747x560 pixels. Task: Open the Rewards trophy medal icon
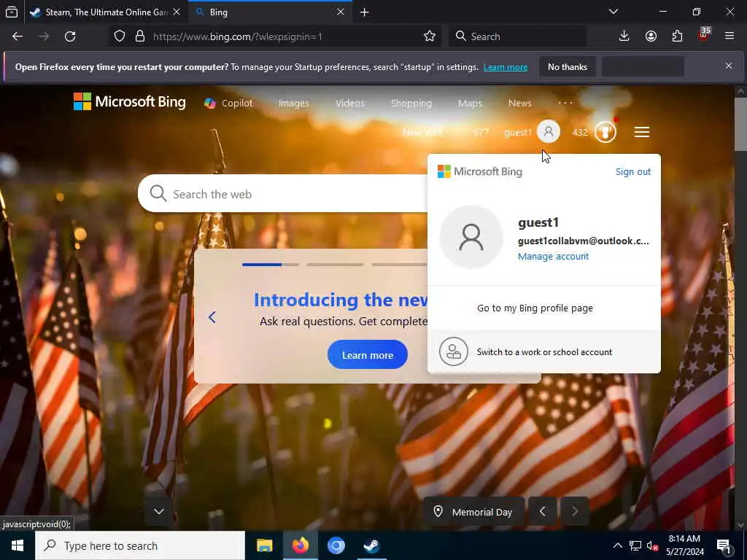[x=605, y=132]
